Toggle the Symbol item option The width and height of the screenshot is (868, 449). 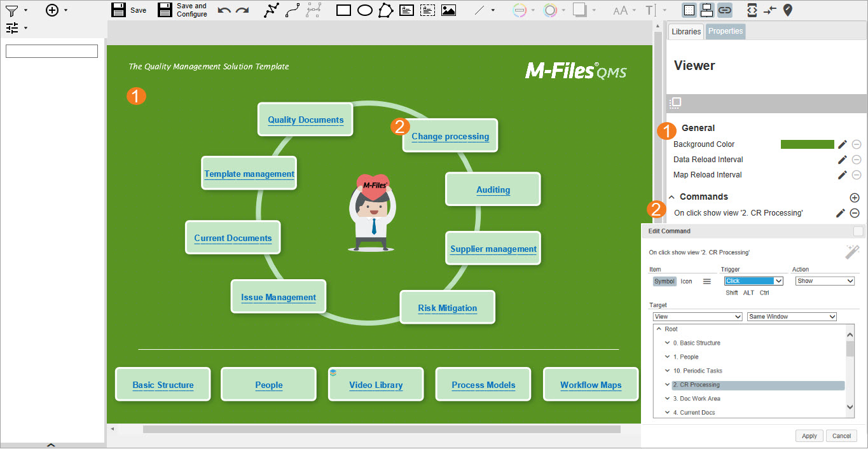664,281
